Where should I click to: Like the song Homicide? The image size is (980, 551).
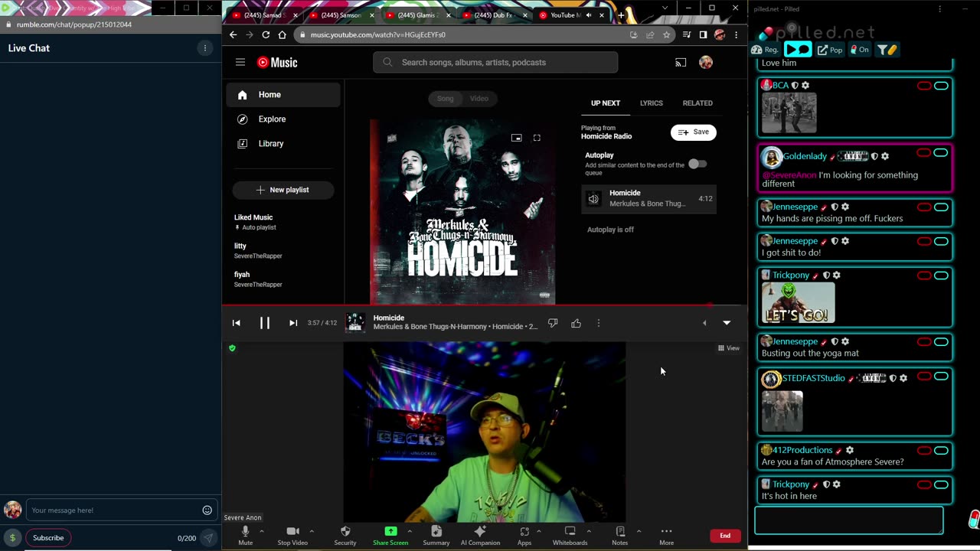pos(576,323)
